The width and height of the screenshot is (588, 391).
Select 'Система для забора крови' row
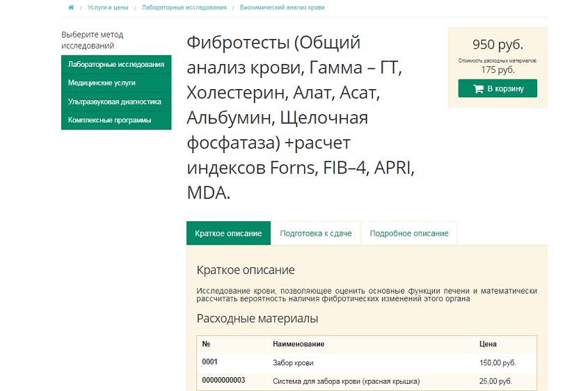click(346, 381)
